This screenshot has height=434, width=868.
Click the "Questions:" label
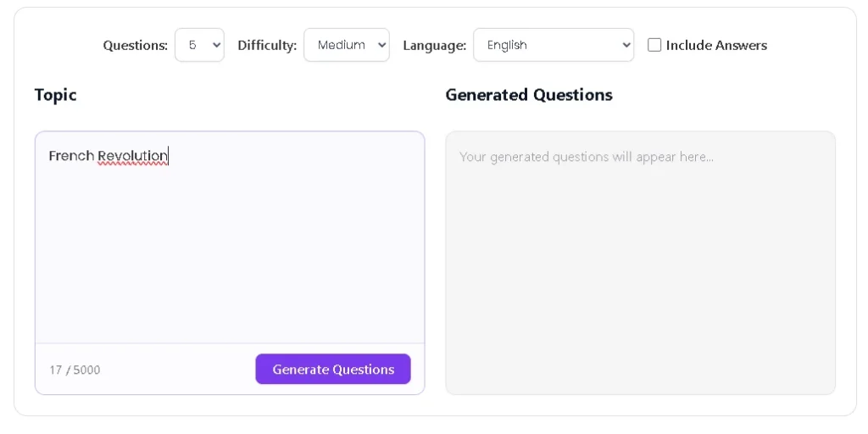[x=136, y=45]
